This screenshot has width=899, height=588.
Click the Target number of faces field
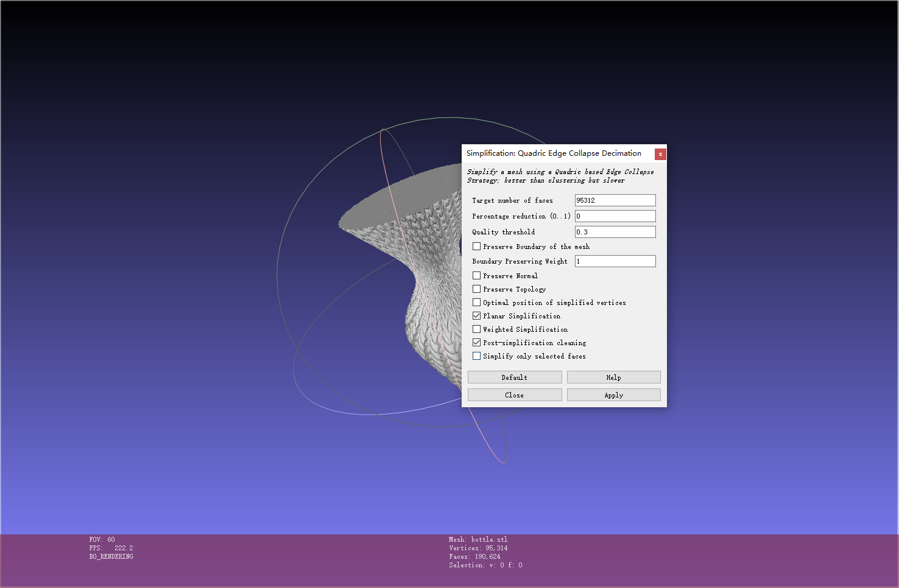[x=615, y=200]
